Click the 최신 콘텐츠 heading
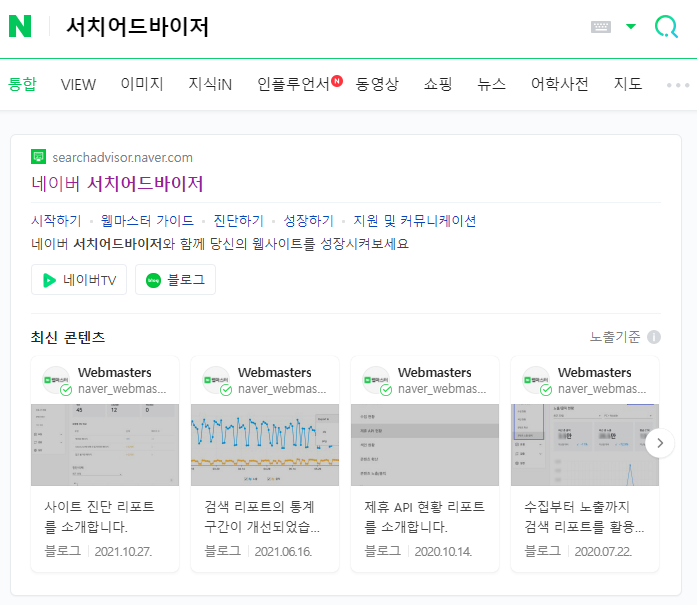The height and width of the screenshot is (605, 697). (x=68, y=337)
